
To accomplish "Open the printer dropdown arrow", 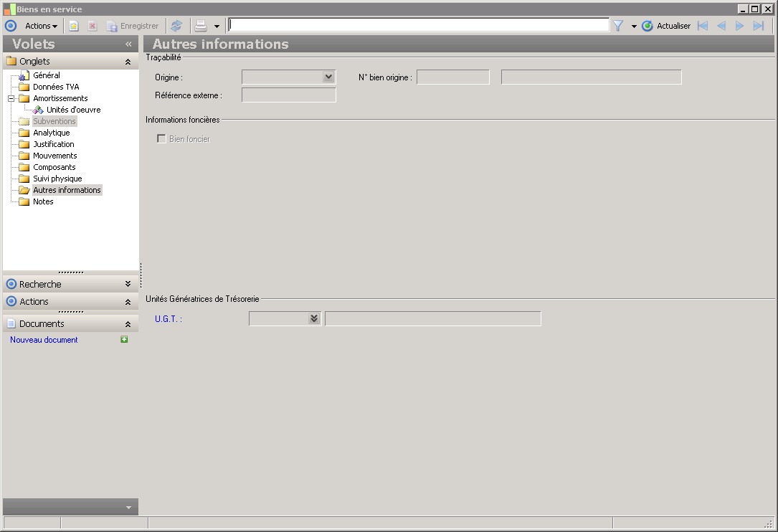I will [x=217, y=27].
